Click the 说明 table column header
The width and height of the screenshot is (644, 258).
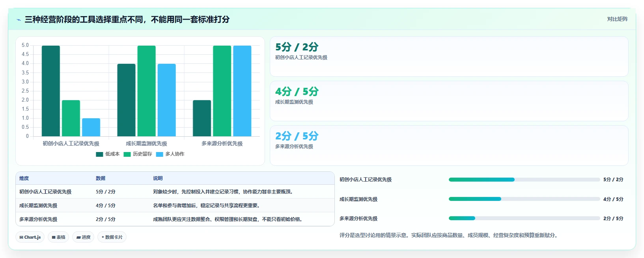coord(158,178)
